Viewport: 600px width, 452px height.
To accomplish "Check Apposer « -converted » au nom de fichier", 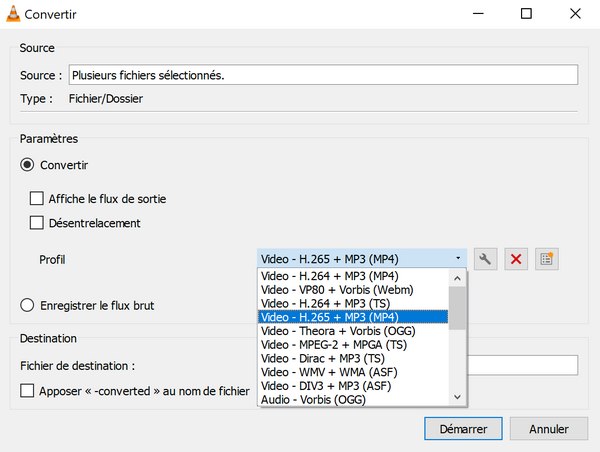I will point(27,391).
